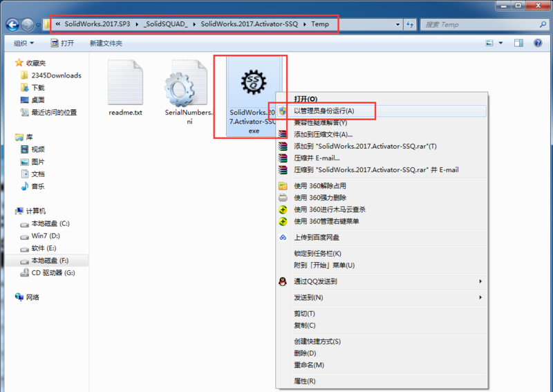Choose 剪切(T) in context menu

point(382,313)
